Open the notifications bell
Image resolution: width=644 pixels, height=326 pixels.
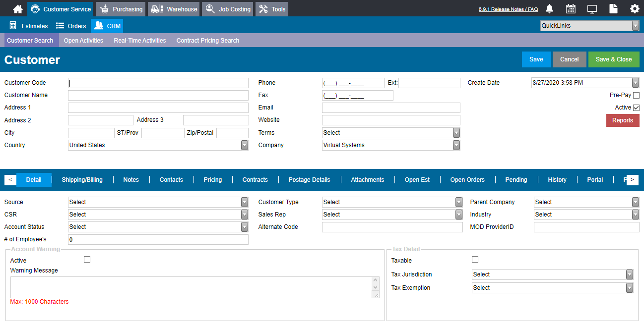(549, 9)
